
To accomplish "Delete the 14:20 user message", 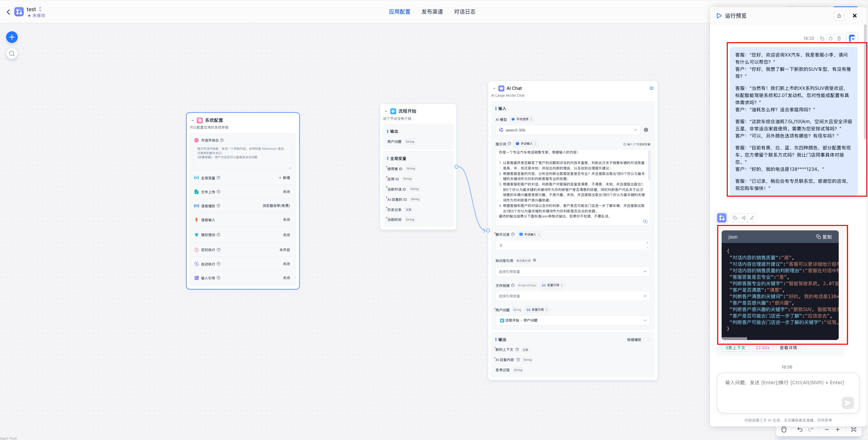I will pyautogui.click(x=839, y=38).
